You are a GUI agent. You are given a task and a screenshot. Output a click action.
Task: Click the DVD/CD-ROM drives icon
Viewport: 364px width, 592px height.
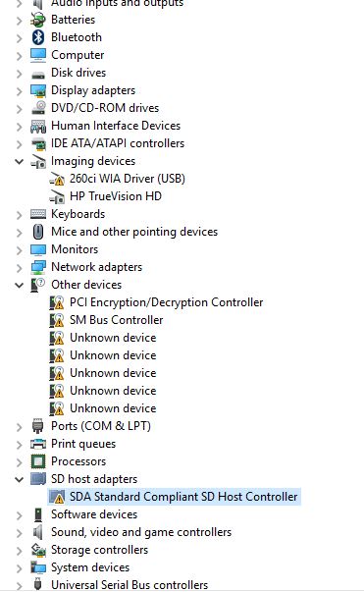pyautogui.click(x=38, y=108)
